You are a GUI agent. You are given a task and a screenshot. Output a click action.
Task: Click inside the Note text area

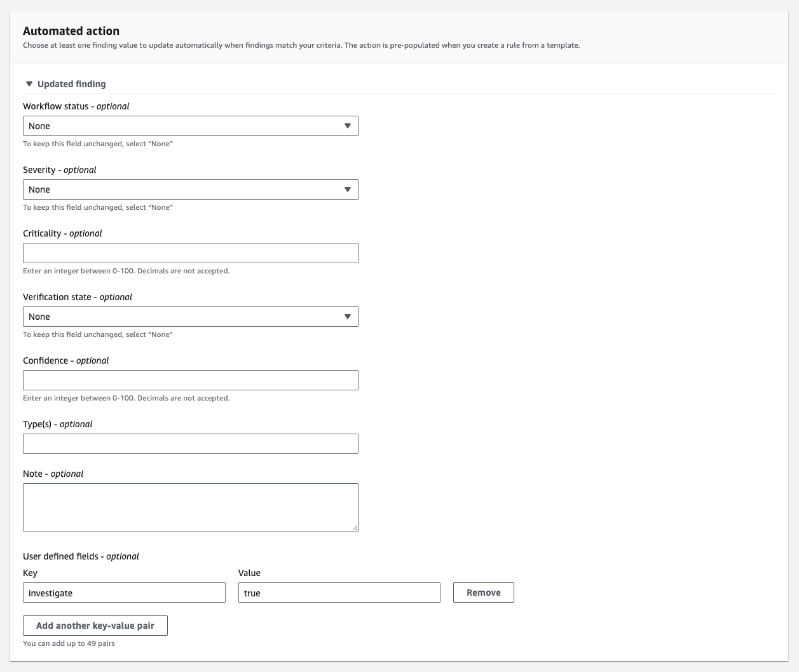pos(191,505)
